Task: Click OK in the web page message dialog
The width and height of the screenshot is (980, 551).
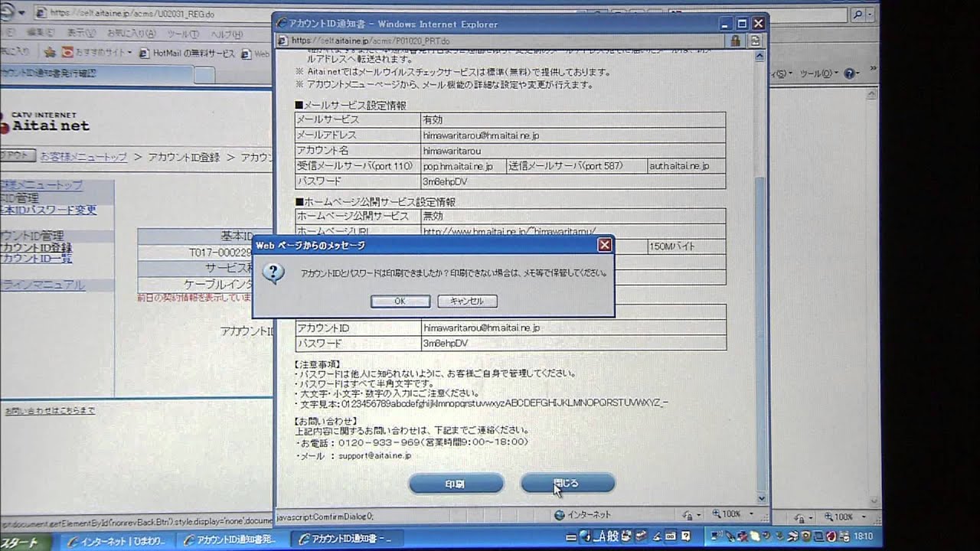Action: 400,302
